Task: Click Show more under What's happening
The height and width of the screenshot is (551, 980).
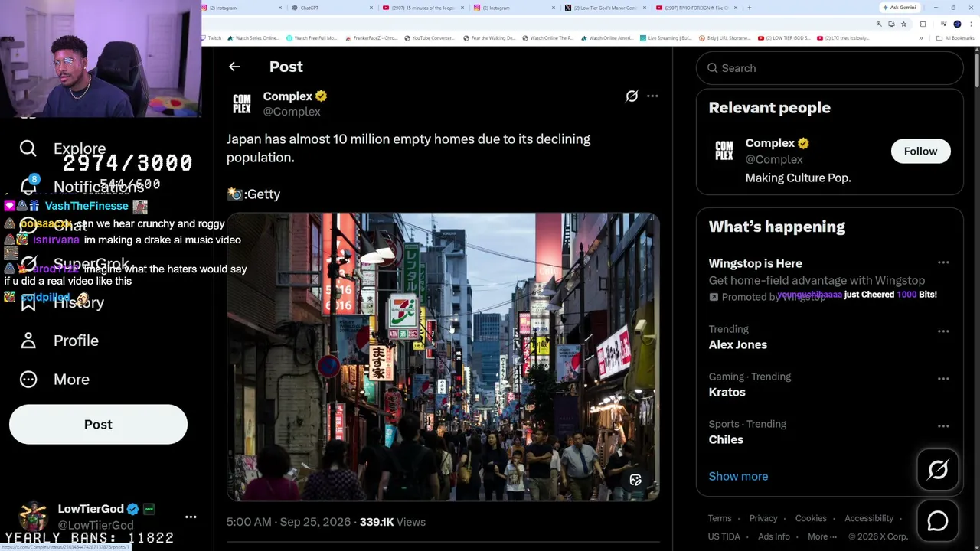Action: 738,476
